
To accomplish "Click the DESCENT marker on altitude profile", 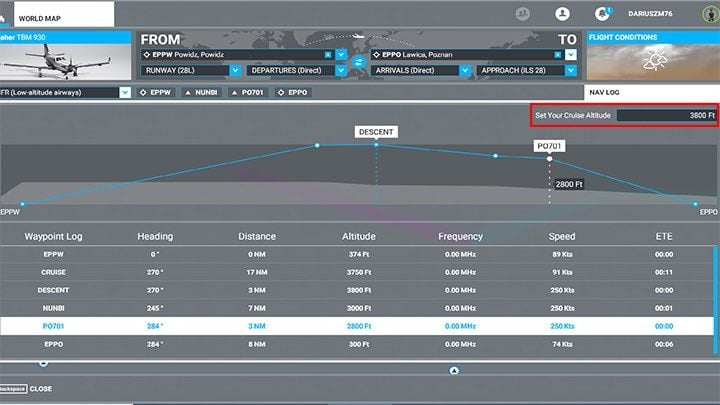I will (376, 131).
